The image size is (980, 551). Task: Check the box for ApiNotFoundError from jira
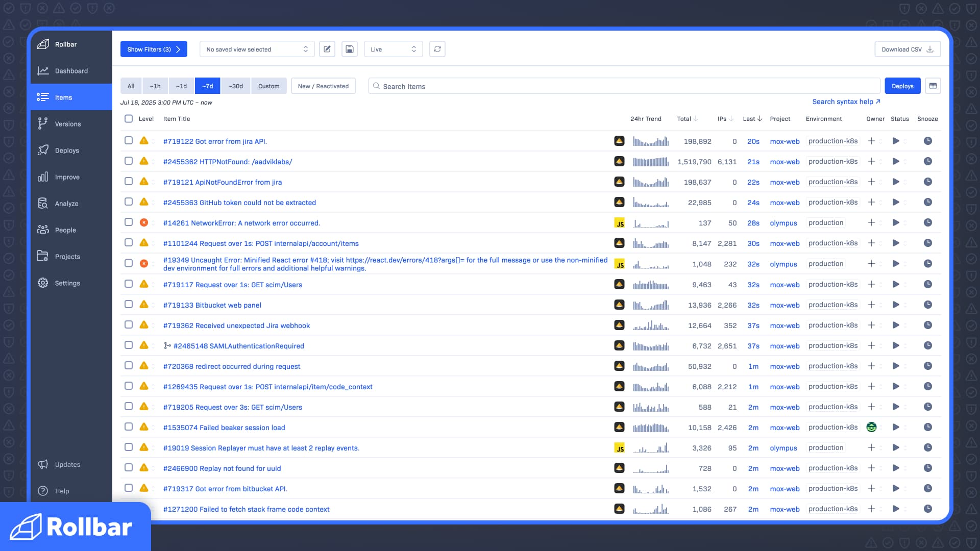(x=129, y=182)
